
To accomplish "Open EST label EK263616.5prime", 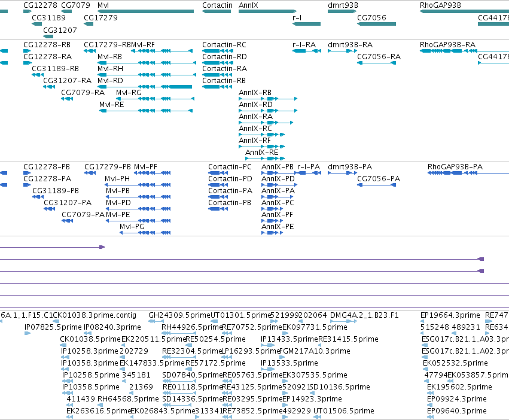I will pos(98,411).
